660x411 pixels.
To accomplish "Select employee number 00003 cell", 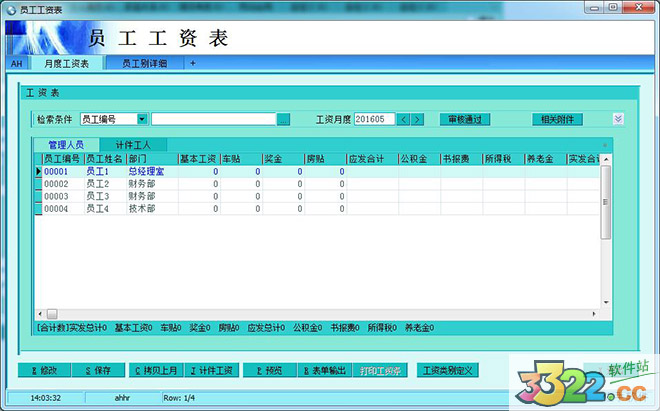I will pyautogui.click(x=63, y=196).
